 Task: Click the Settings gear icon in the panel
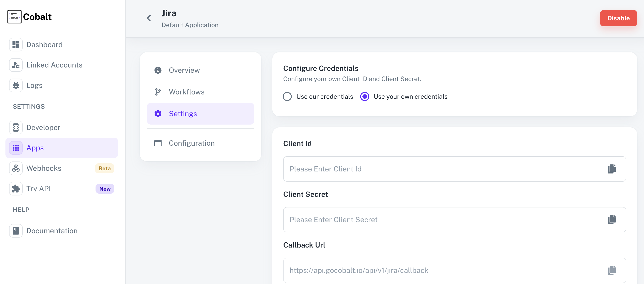(158, 113)
